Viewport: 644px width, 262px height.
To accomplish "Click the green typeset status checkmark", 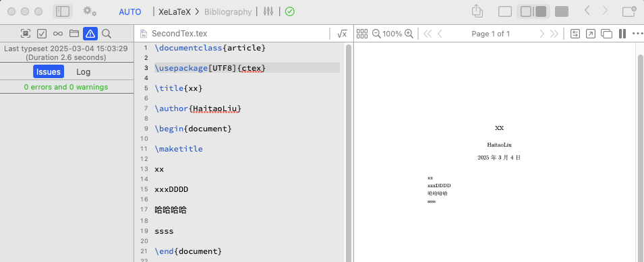I will tap(289, 12).
